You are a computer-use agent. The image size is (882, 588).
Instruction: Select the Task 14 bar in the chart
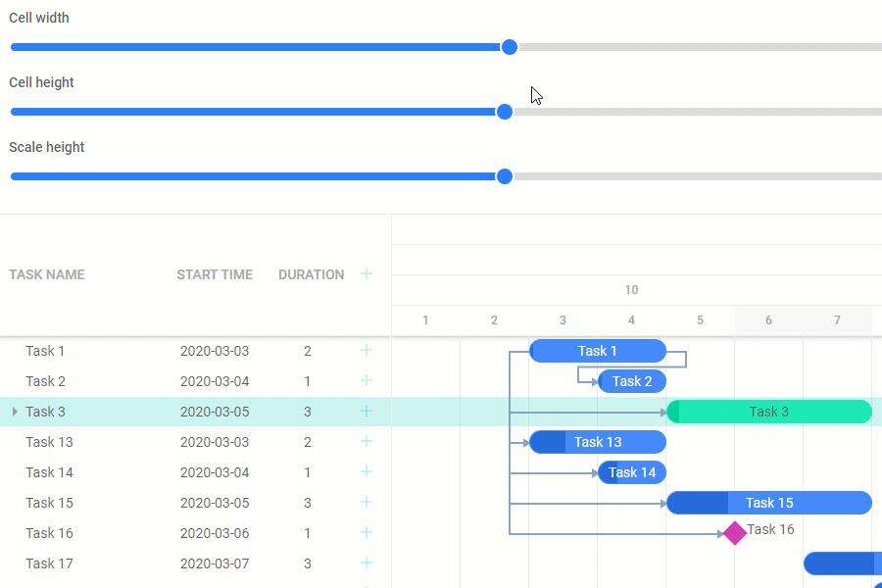tap(632, 472)
